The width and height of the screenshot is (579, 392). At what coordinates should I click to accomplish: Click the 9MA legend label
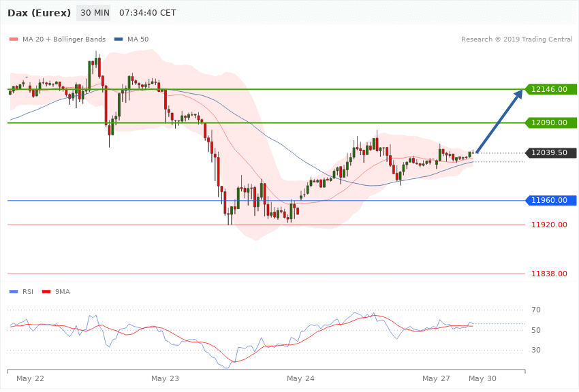[x=63, y=292]
